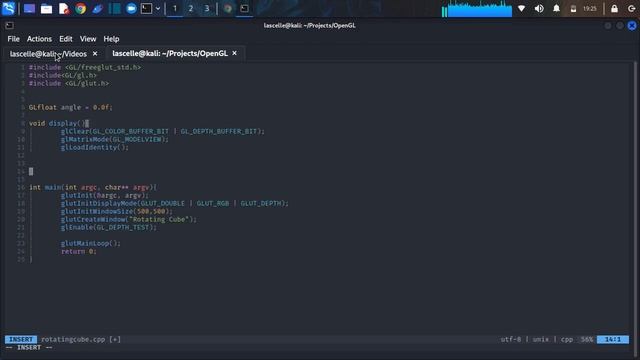Open the Kali applications menu
The image size is (640, 360).
9,8
